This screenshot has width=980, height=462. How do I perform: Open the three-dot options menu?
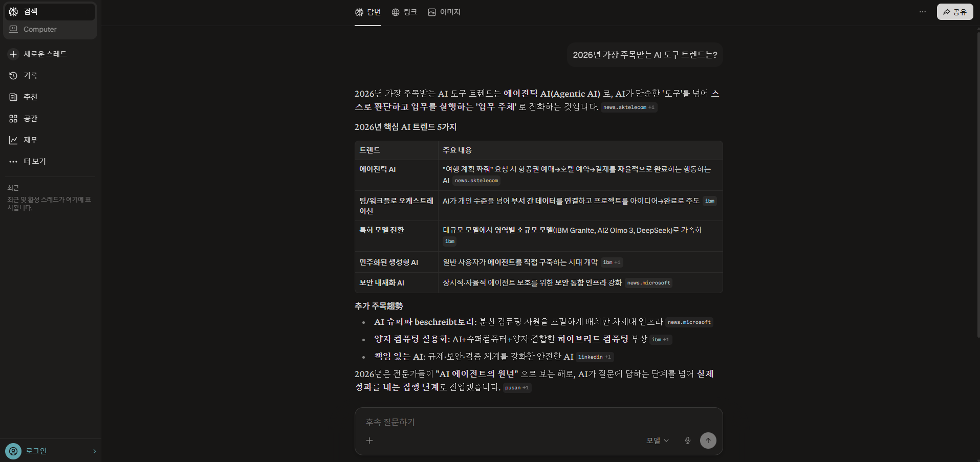[922, 11]
